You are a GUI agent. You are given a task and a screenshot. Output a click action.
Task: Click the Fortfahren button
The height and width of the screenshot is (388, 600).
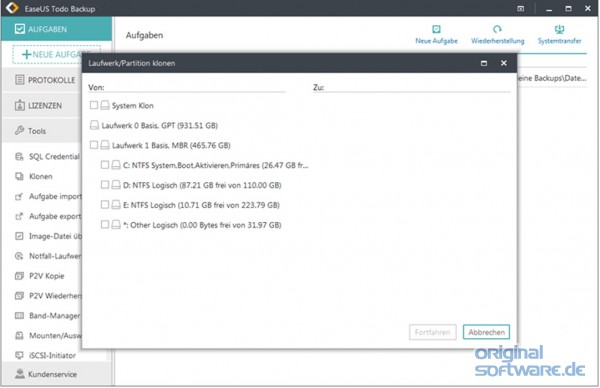point(432,332)
